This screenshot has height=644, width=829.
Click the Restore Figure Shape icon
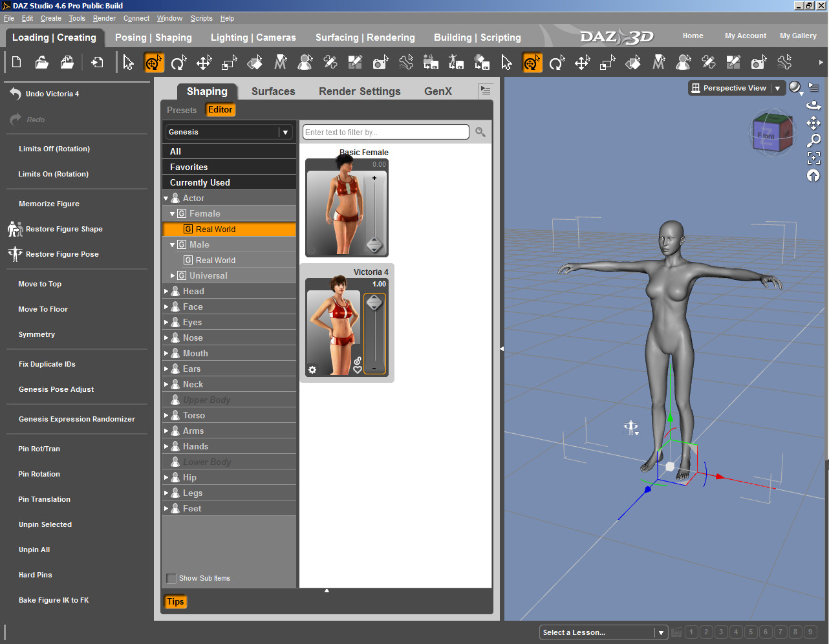pos(15,229)
